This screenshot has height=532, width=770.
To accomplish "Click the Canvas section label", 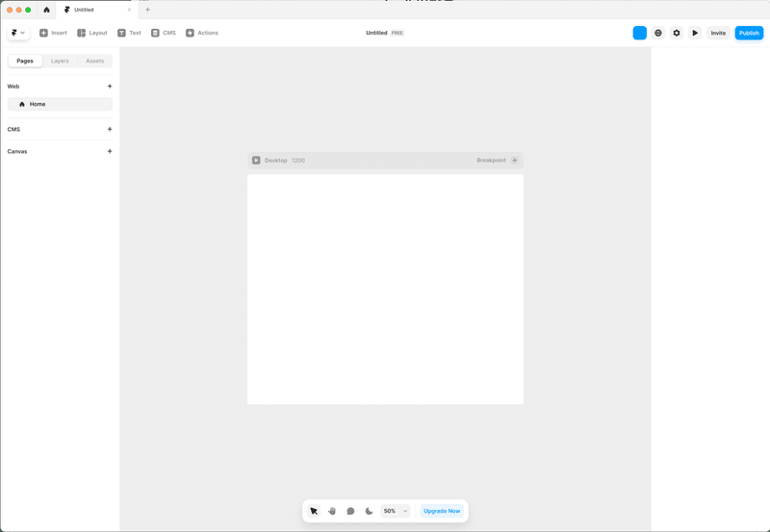I will pos(17,152).
